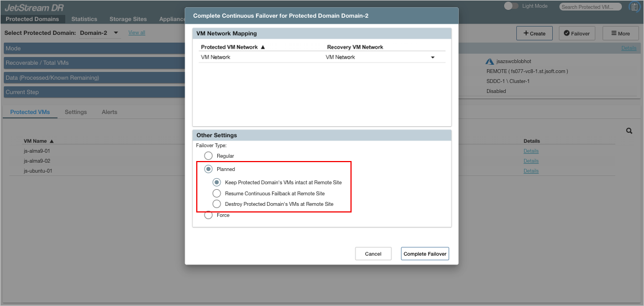Click the Azure storage icon beside jsazswcblobhot
Viewport: 644px width, 306px height.
coord(489,61)
